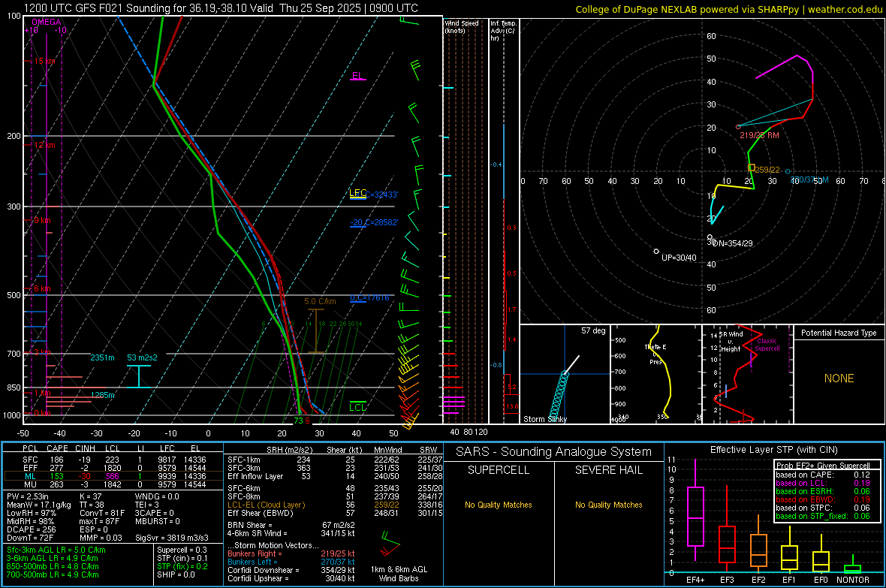
Task: Click the '57 deg' slinky tilt value
Action: 592,330
